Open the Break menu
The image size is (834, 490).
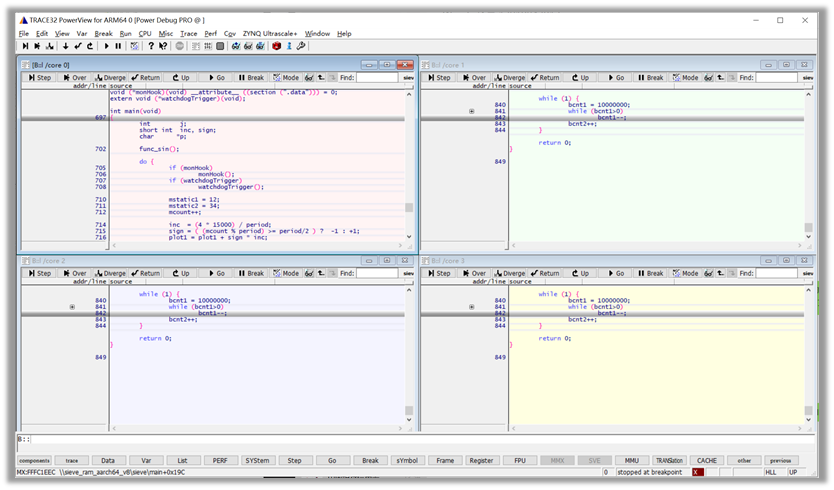(103, 34)
